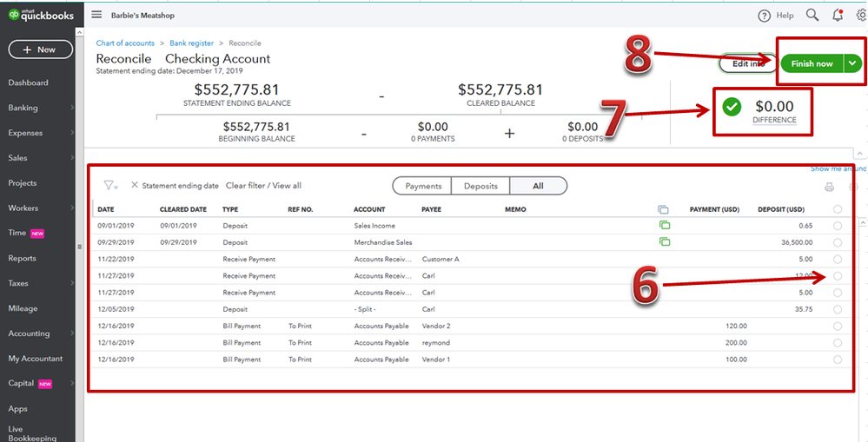Open the filter funnel icon
Screen dimensions: 868x442
coord(110,186)
